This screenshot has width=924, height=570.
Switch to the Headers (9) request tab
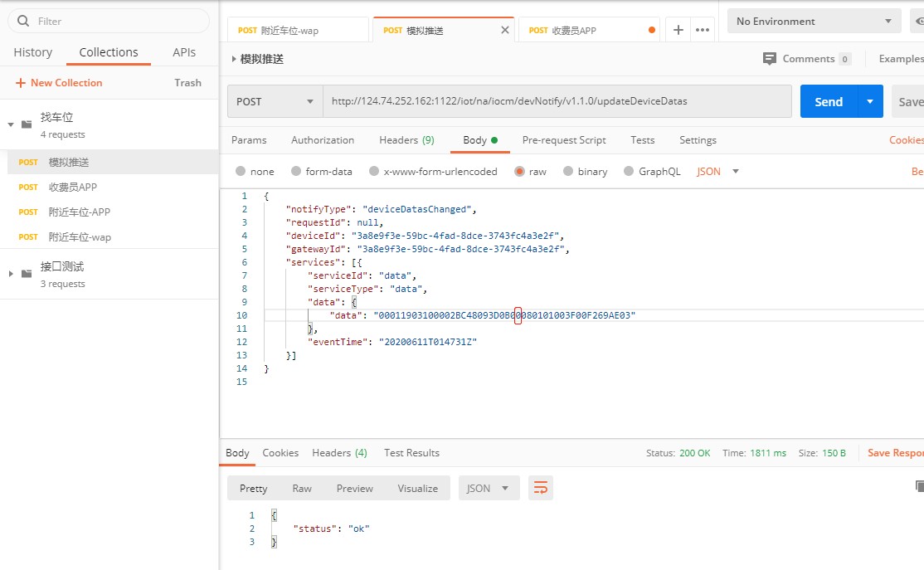pyautogui.click(x=406, y=140)
